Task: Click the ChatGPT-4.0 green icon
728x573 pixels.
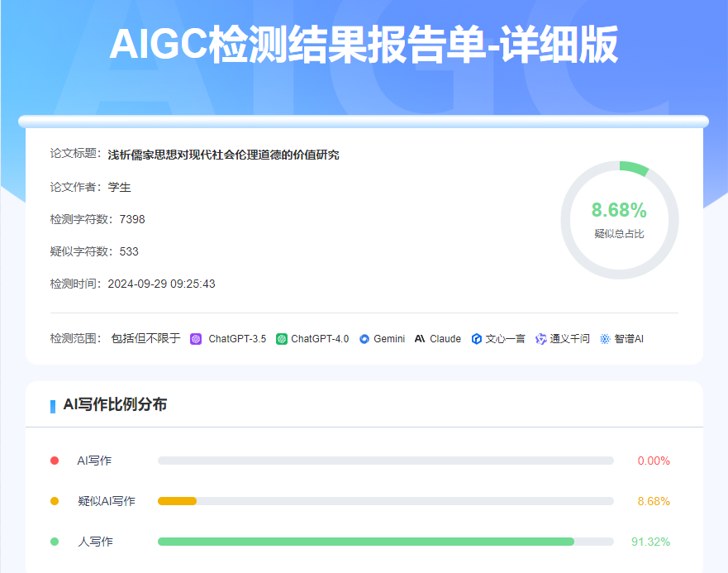Action: tap(282, 339)
